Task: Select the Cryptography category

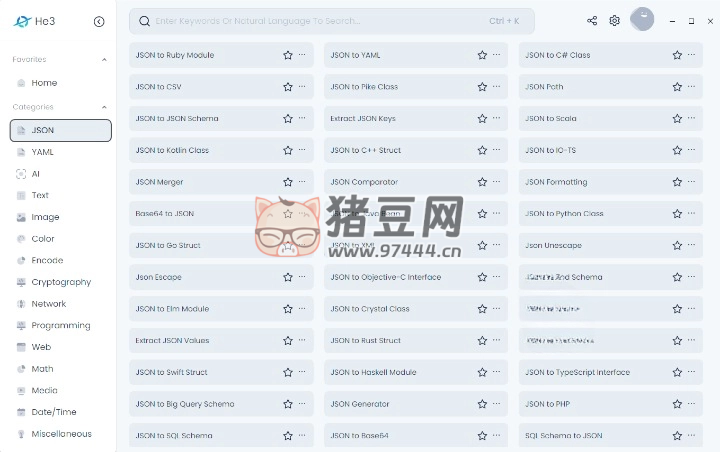Action: click(60, 282)
